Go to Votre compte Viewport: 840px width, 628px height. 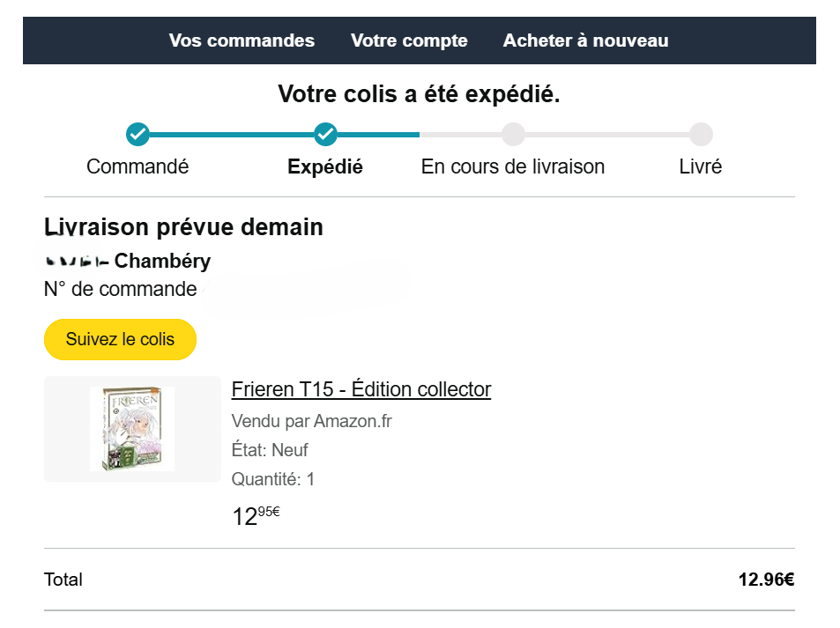point(409,41)
